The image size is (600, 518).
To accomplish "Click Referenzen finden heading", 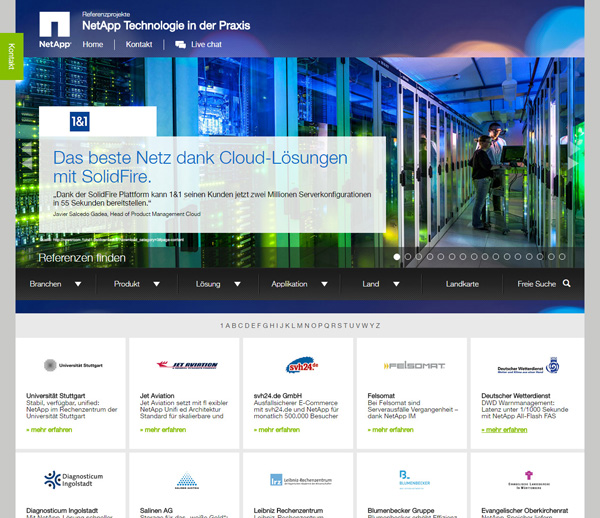I will 82,257.
